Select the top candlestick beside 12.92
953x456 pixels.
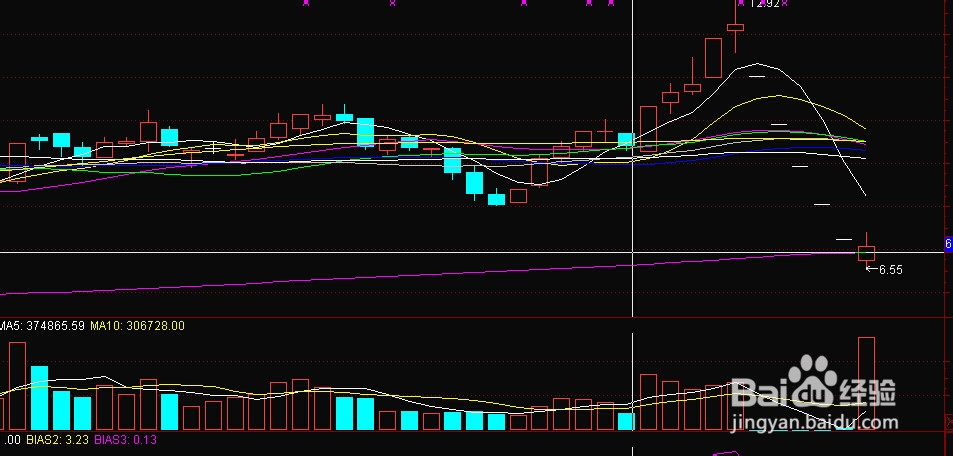pyautogui.click(x=735, y=27)
